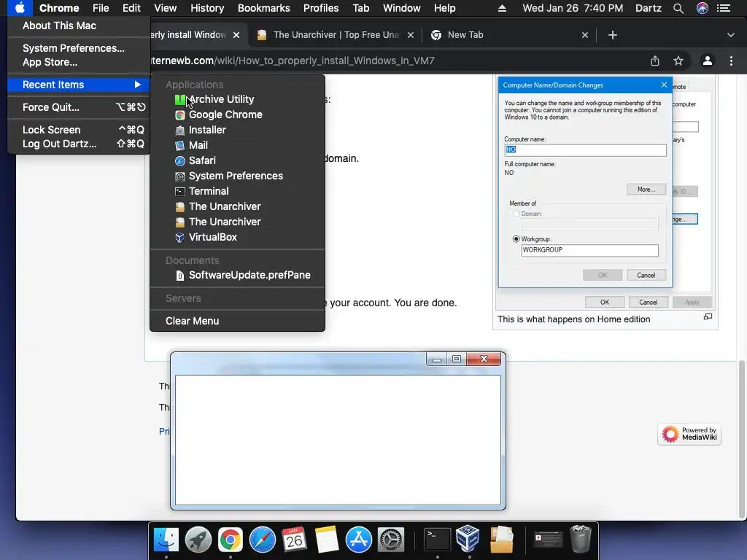
Task: Click the Apple menu logo
Action: click(20, 8)
